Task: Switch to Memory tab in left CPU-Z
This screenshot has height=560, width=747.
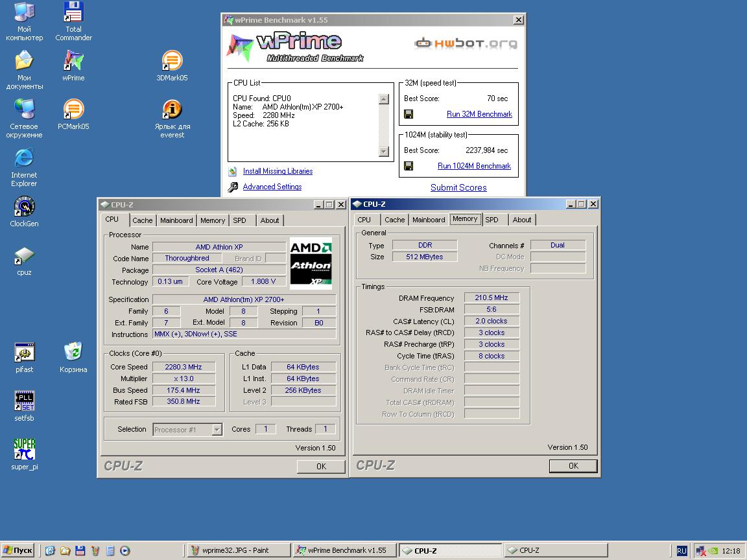Action: coord(213,220)
